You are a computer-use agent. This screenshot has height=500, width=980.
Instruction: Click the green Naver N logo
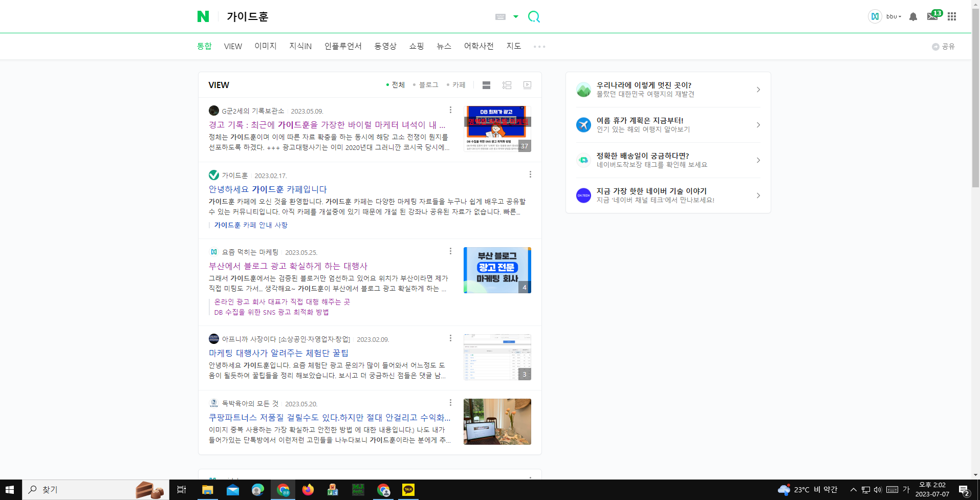tap(203, 16)
